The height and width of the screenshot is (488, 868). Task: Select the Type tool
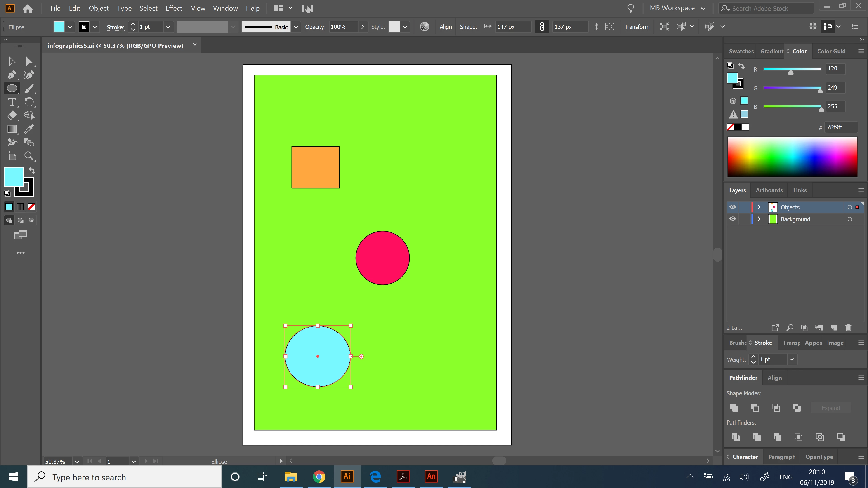click(x=12, y=102)
